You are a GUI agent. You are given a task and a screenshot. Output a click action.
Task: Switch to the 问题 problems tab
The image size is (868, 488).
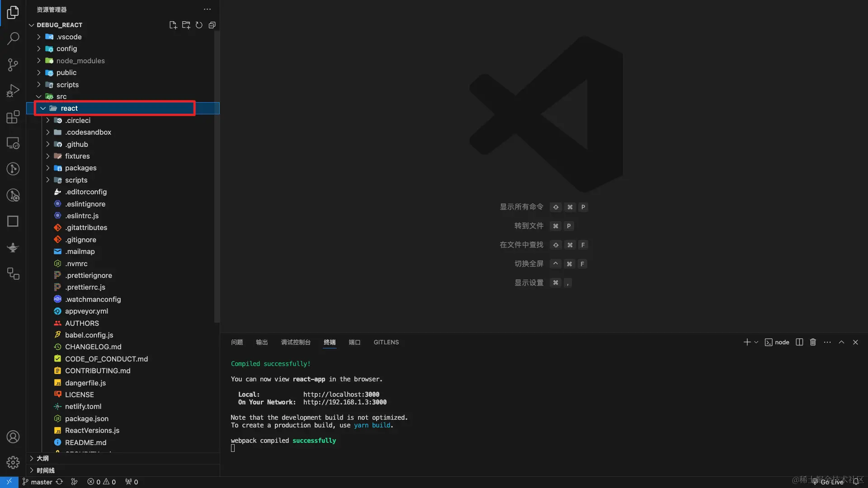coord(237,342)
